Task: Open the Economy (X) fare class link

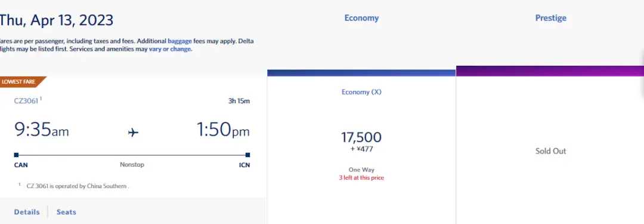Action: 361,92
